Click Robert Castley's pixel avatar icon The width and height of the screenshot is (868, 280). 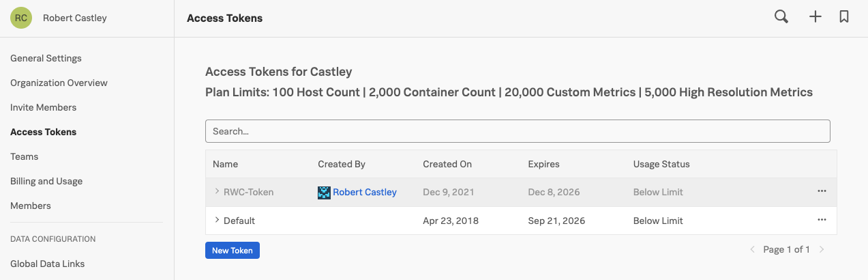[324, 193]
